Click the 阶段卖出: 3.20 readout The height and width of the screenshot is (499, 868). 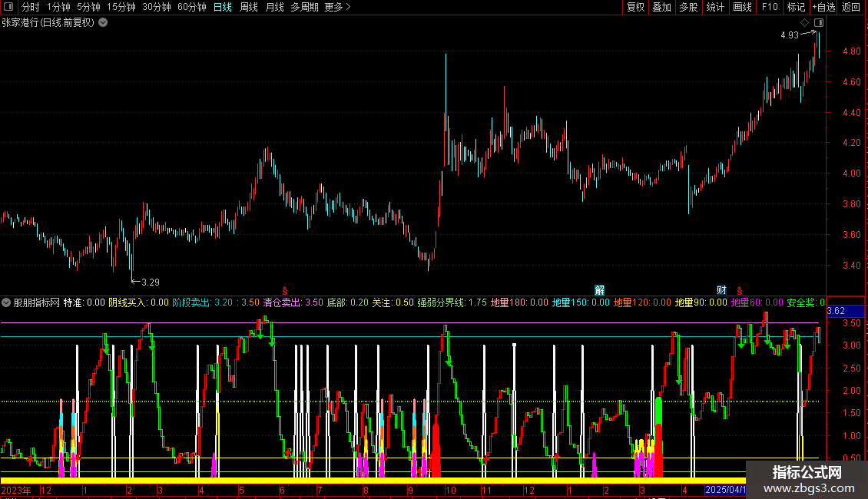203,302
